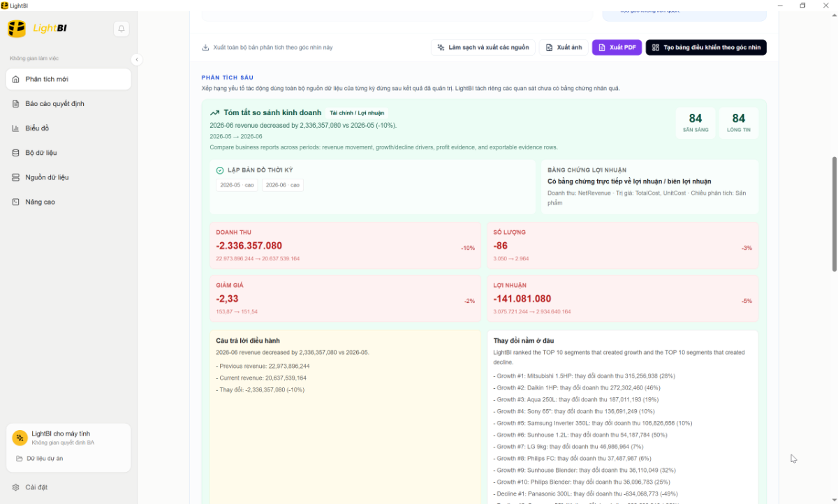Click Làm sạch và xuất các nguồn button
The image size is (838, 504).
(483, 47)
